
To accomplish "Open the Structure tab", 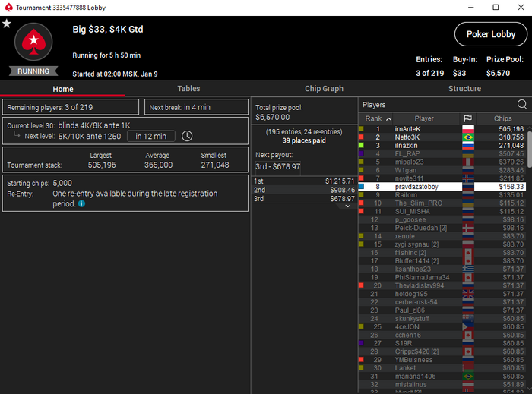I will click(464, 88).
